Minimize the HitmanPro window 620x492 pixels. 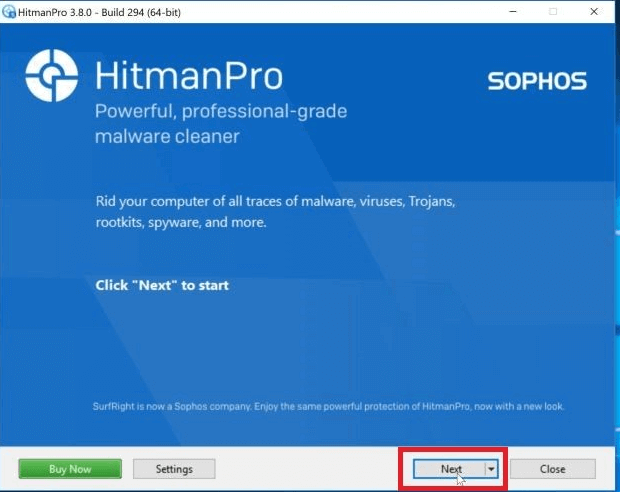pyautogui.click(x=513, y=12)
